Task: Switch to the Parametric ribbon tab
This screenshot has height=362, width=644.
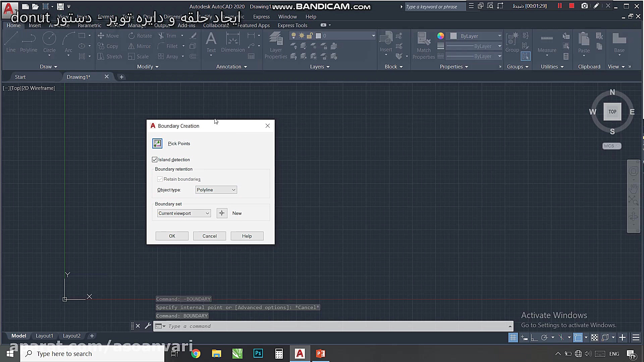Action: tap(89, 25)
